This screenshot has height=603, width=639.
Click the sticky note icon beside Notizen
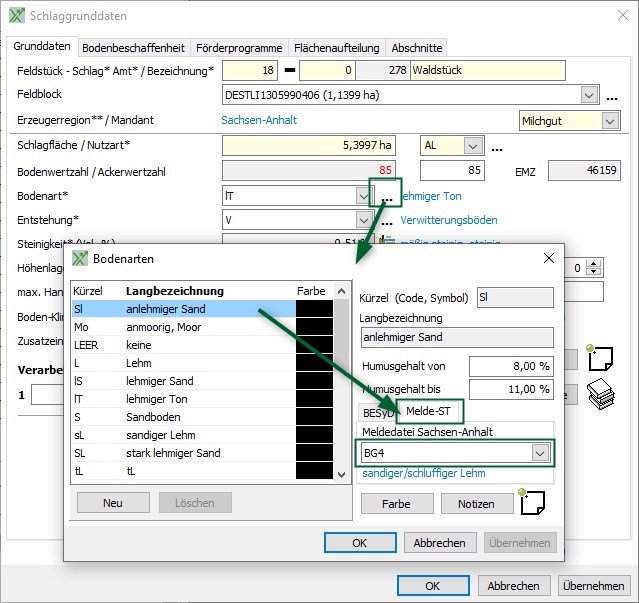(x=531, y=504)
